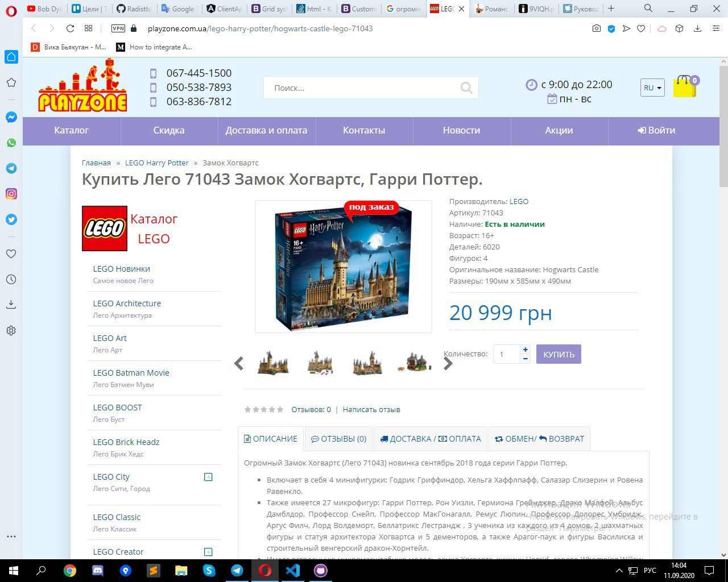
Task: Open Discord from the taskbar
Action: click(x=98, y=571)
